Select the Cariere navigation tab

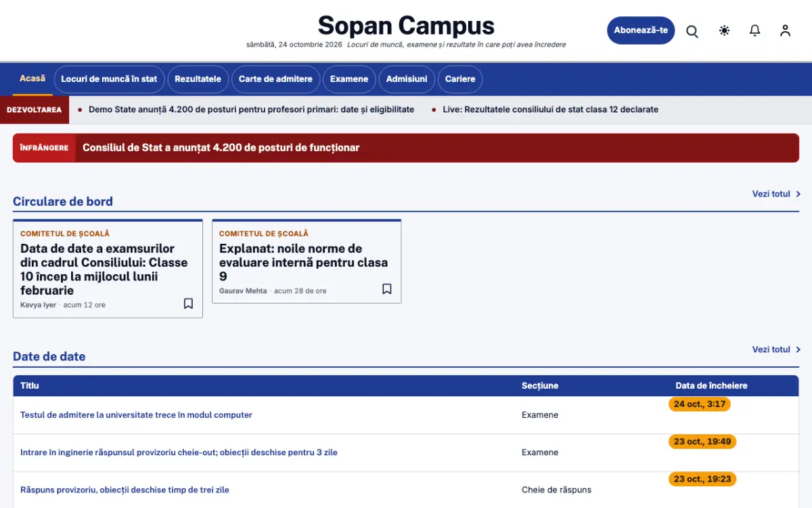point(460,79)
